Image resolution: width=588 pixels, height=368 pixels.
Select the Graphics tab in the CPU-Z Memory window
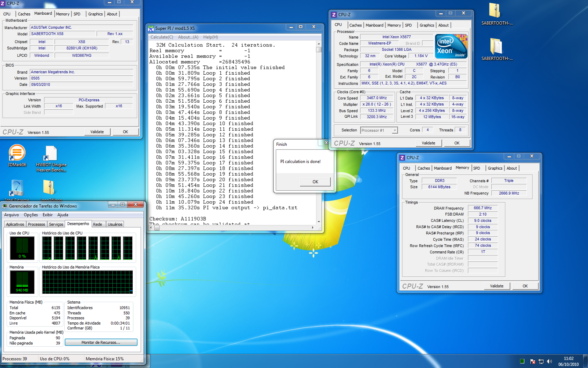495,168
